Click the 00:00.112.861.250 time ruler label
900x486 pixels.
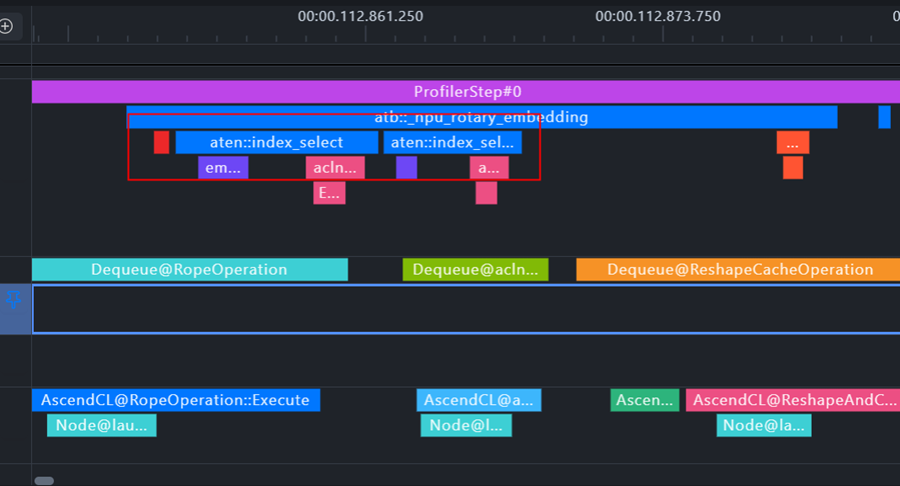360,16
